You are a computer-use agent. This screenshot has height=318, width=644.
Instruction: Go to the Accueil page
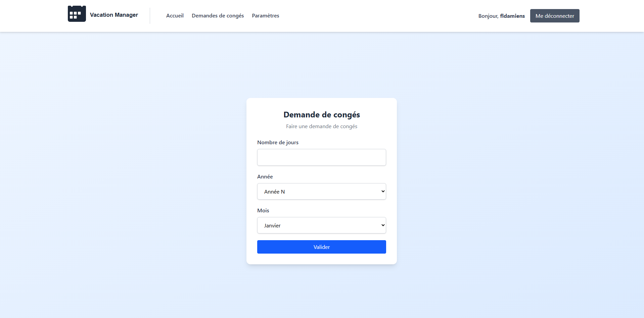tap(175, 16)
